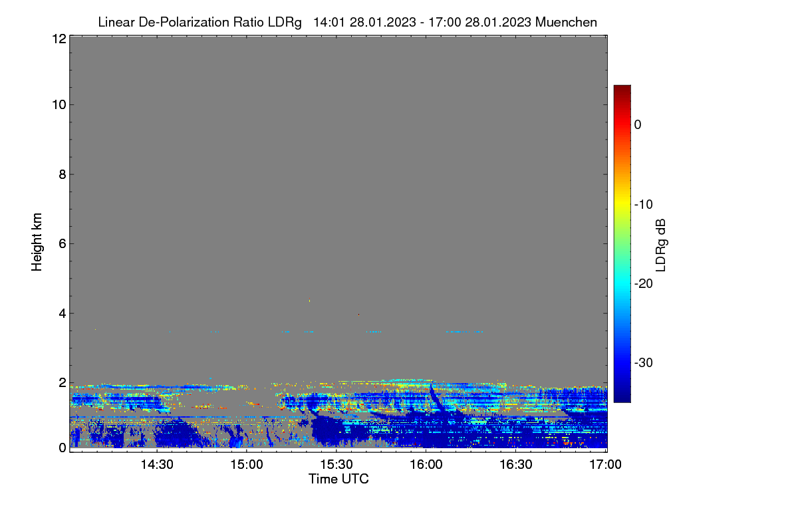Click the plot title Linear De-Polarization Ratio LDRg
798x532 pixels.
(x=199, y=23)
